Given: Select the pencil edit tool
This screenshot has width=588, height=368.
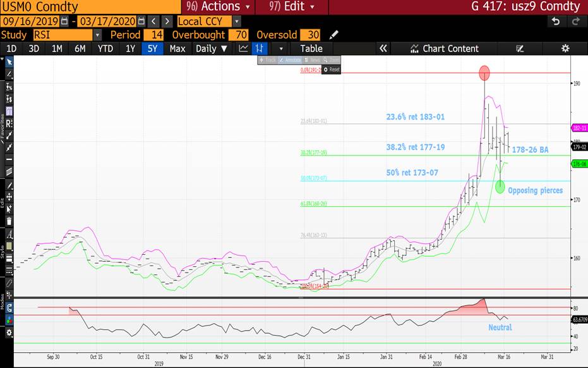Looking at the screenshot, I should point(9,186).
